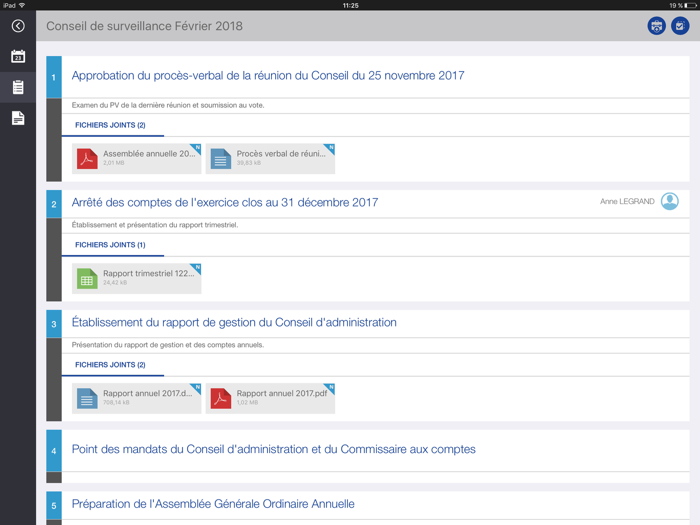This screenshot has height=525, width=700.
Task: Click text Présentation du rapport de gestion
Action: [168, 345]
